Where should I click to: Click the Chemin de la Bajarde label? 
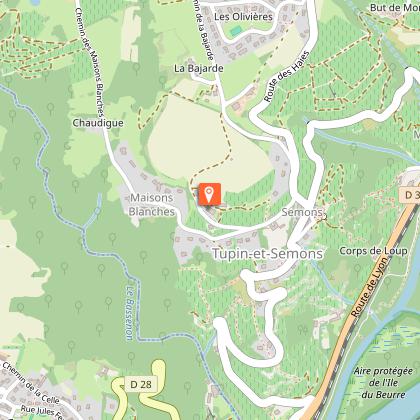click(x=203, y=31)
